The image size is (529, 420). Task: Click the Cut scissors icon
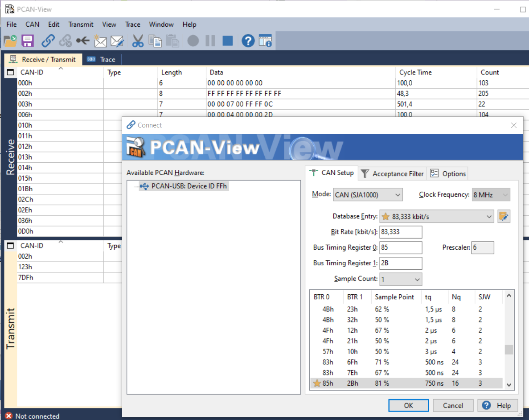tap(138, 41)
